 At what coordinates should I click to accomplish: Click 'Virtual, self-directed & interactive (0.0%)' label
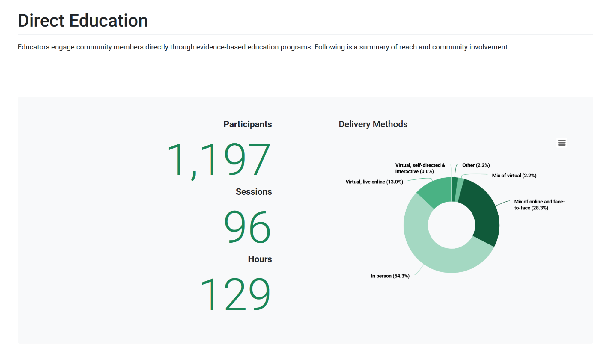420,168
